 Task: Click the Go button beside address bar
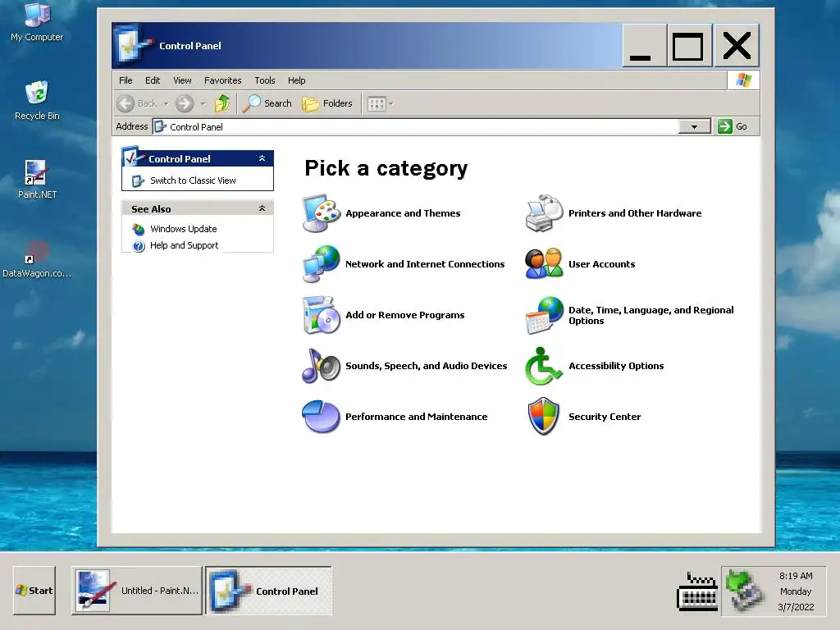pyautogui.click(x=733, y=126)
